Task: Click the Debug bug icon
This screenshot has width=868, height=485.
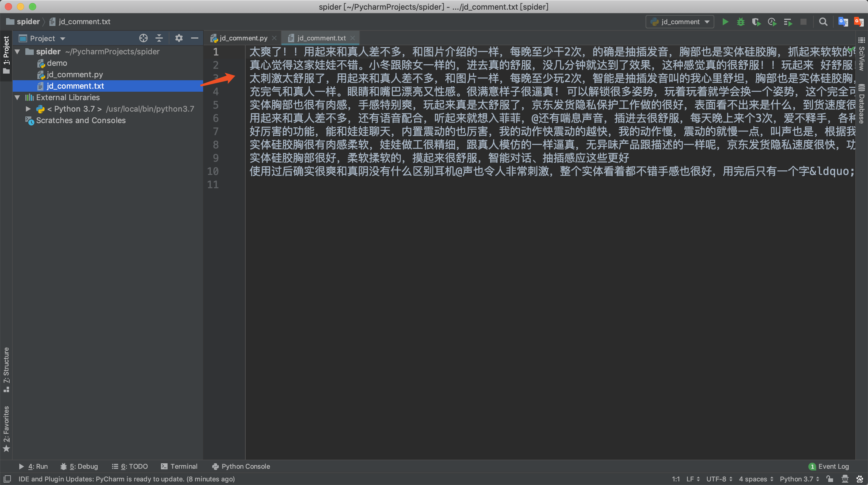Action: (741, 22)
